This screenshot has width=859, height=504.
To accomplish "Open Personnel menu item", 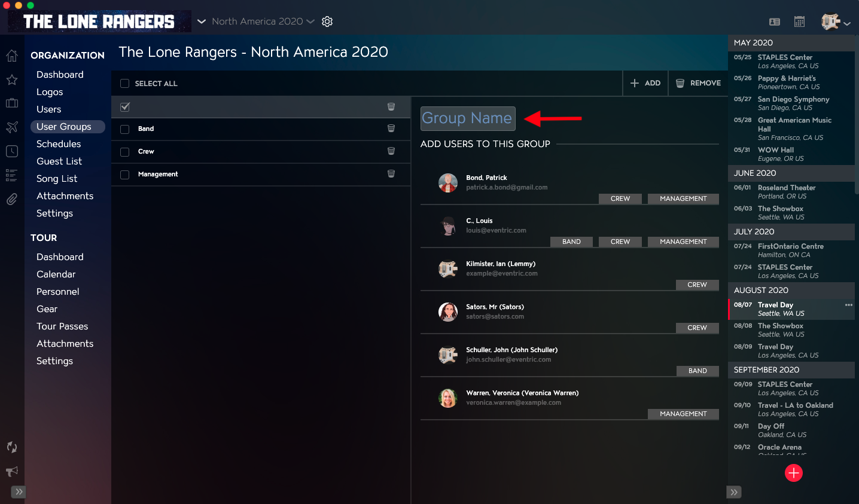I will [x=58, y=292].
